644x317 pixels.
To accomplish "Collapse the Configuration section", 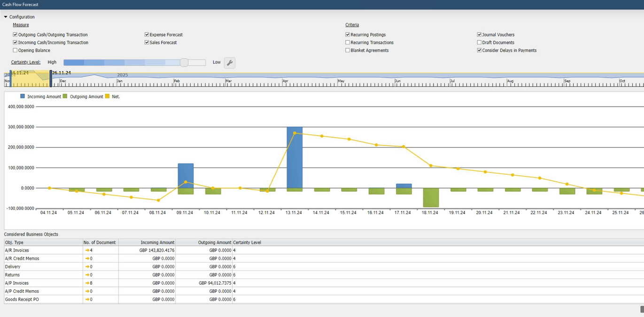I will (x=6, y=17).
